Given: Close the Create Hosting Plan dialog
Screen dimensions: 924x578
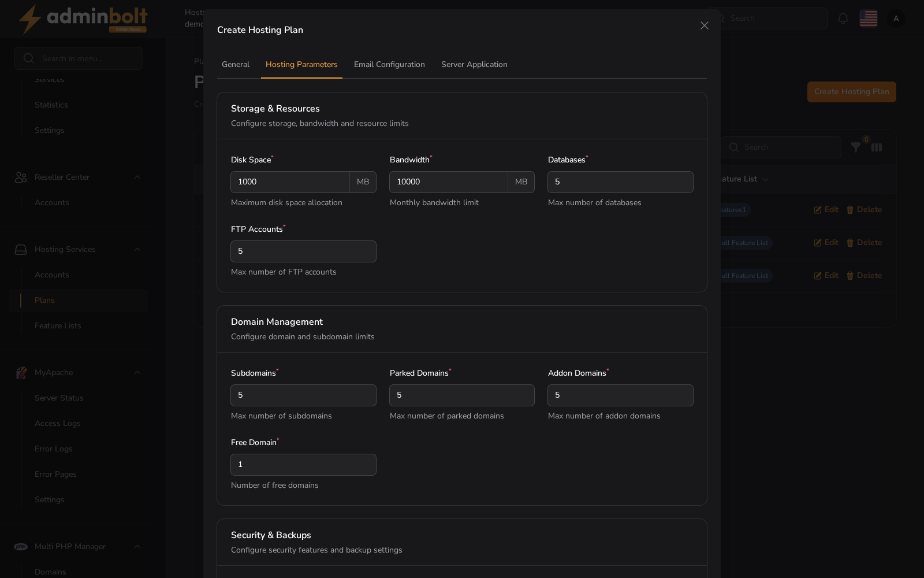Looking at the screenshot, I should click(x=704, y=25).
